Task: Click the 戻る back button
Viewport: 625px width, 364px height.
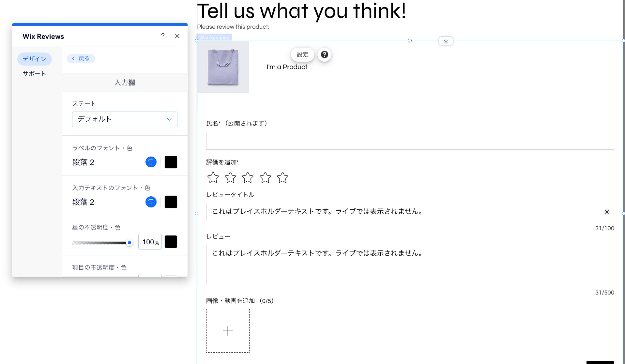Action: tap(81, 58)
